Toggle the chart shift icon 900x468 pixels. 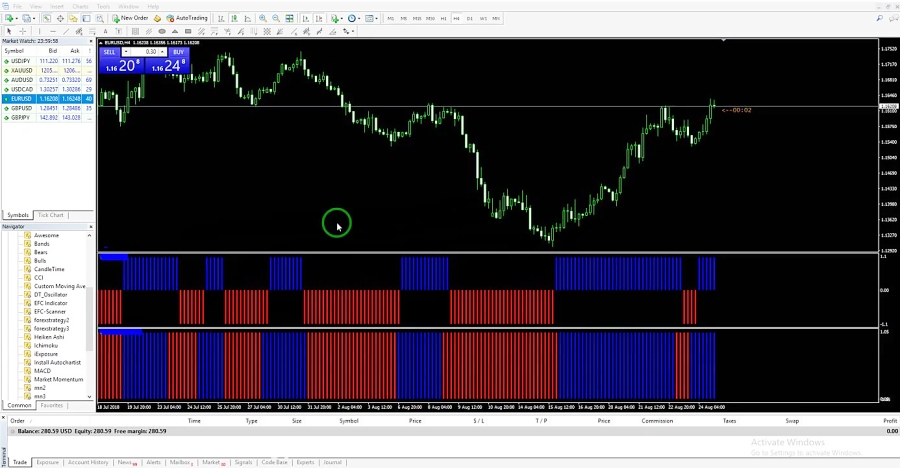point(319,18)
